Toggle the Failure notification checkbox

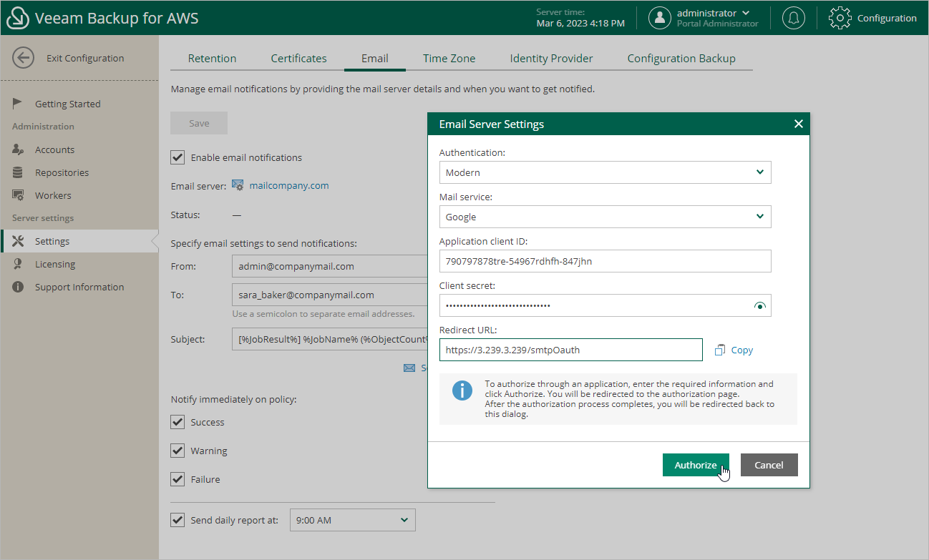pyautogui.click(x=178, y=479)
